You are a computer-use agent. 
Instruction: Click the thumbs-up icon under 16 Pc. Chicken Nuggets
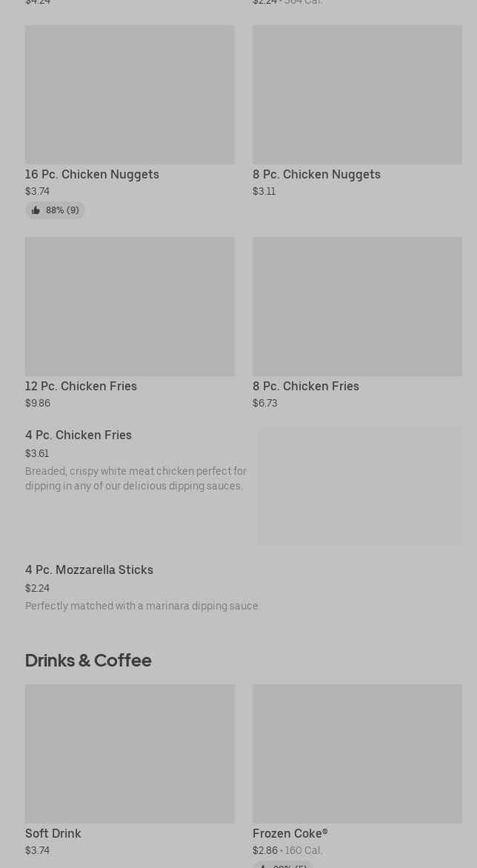[36, 210]
